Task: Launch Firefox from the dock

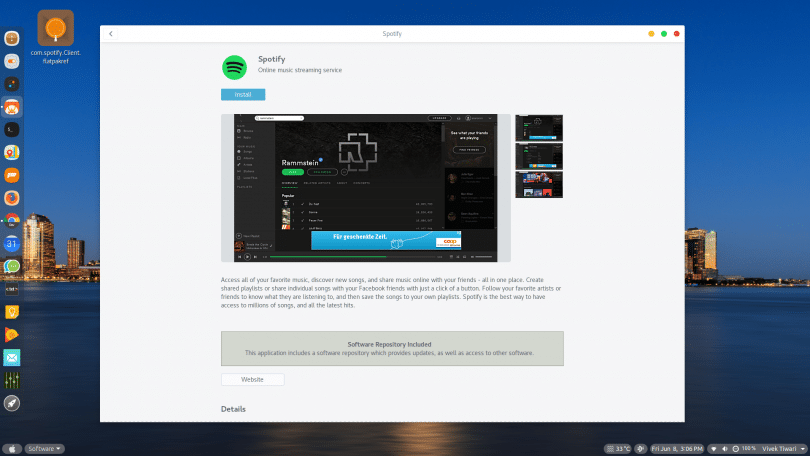Action: point(11,198)
